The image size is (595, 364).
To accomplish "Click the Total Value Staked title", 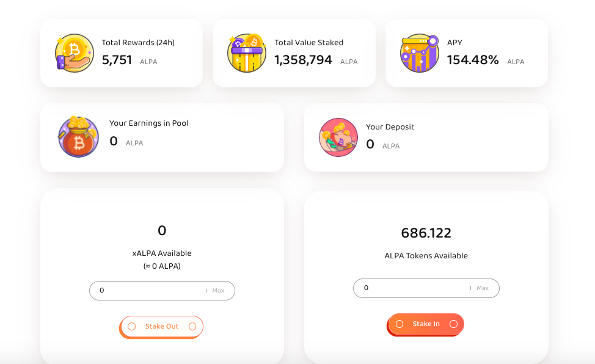I will click(x=309, y=43).
